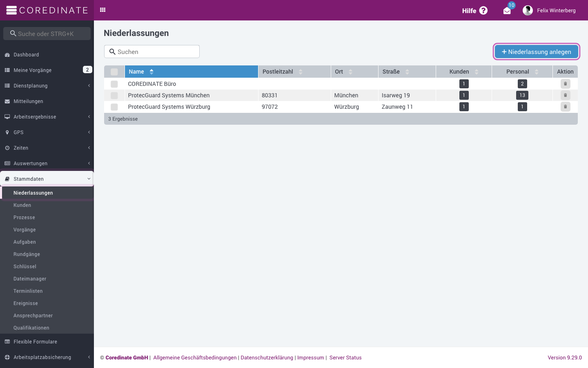The height and width of the screenshot is (368, 588).
Task: Tick the checkbox for ProtecGuard Systems München
Action: click(114, 95)
